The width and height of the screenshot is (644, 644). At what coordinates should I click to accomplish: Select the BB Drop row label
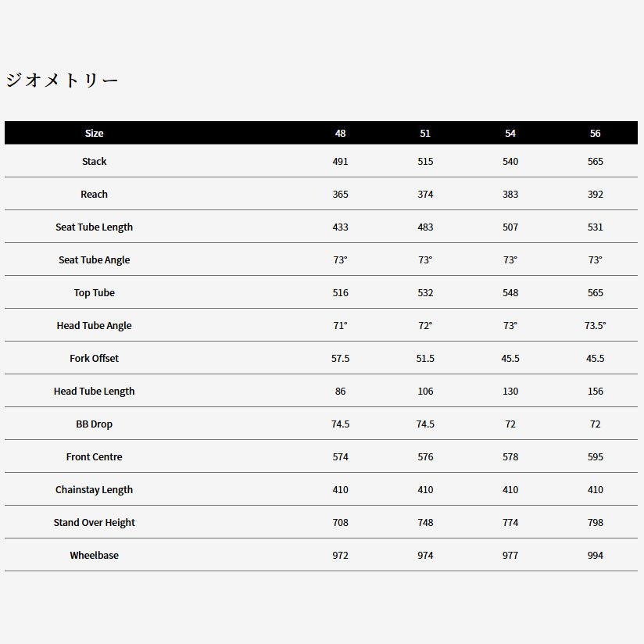(x=94, y=424)
